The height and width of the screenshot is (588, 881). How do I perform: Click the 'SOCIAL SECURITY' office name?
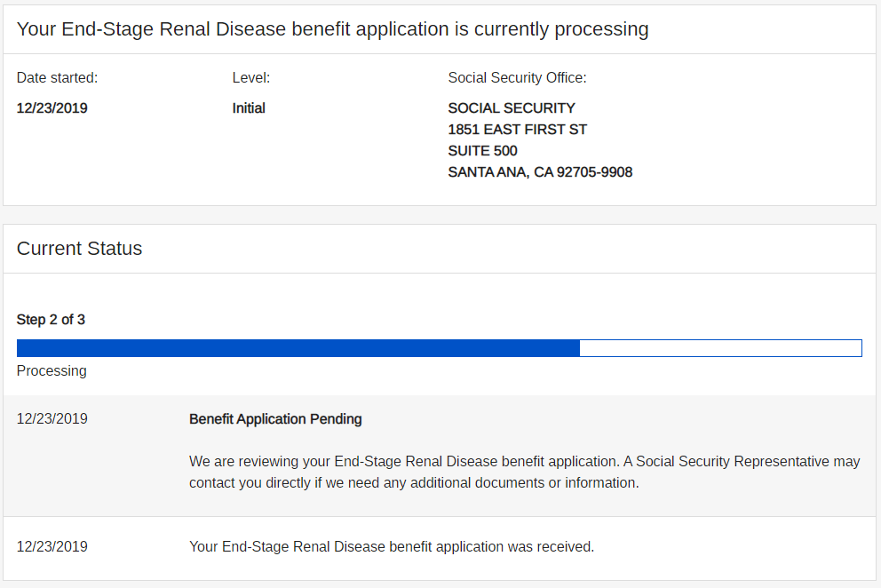pos(512,108)
